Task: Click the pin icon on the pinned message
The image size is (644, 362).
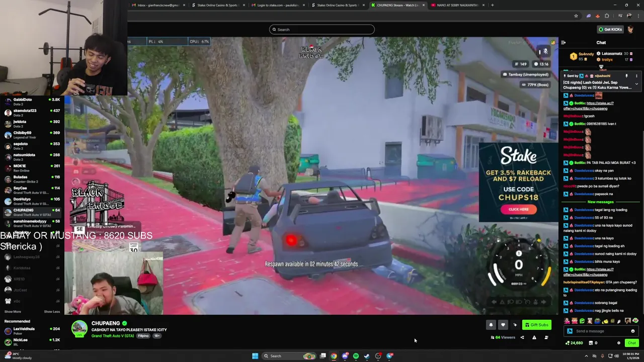Action: click(626, 76)
